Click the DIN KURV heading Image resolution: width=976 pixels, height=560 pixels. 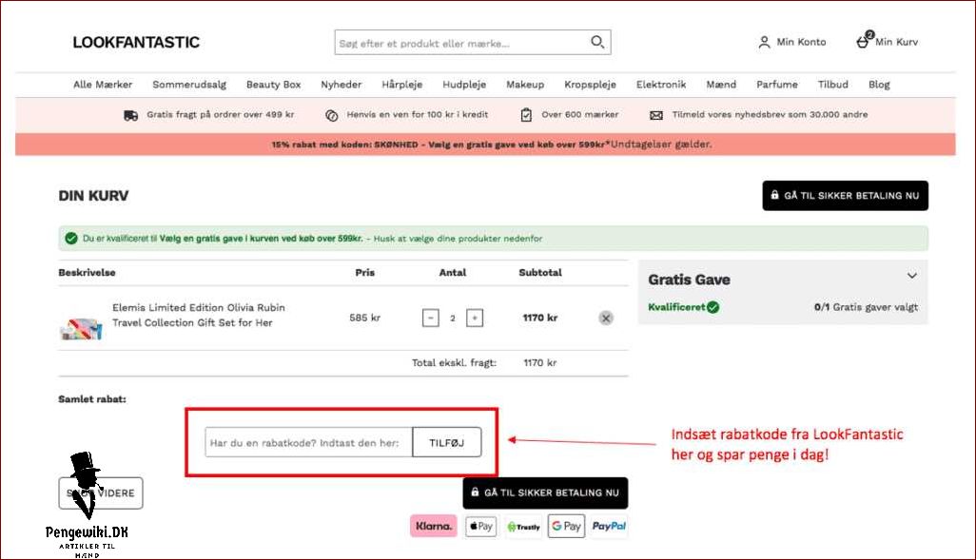pos(93,195)
